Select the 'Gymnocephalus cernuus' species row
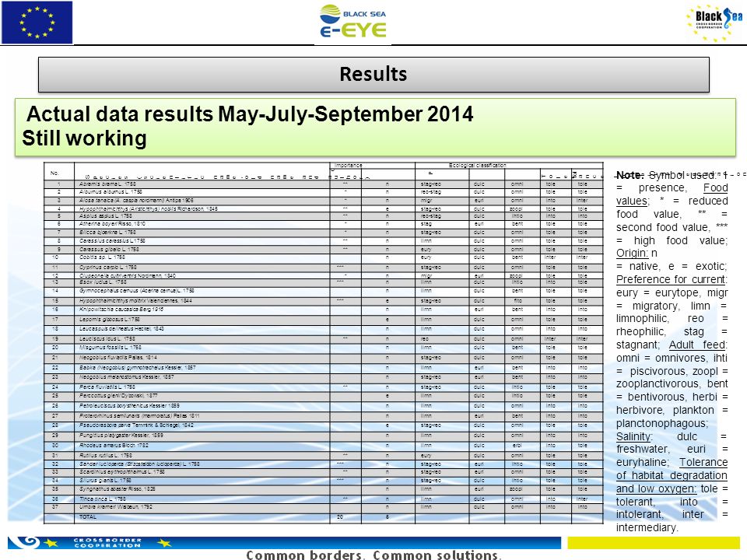The height and width of the screenshot is (560, 747). [324, 291]
